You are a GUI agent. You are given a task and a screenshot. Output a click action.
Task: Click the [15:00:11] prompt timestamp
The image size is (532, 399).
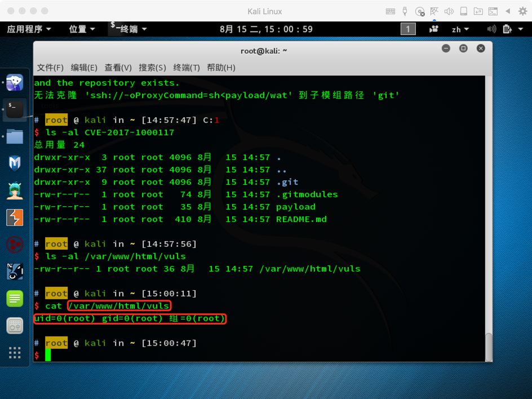coord(169,294)
